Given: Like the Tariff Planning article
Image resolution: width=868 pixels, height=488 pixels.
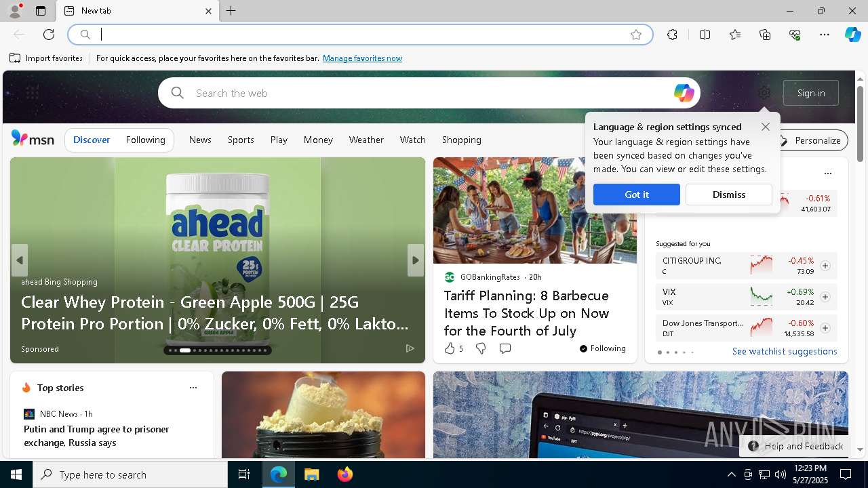Looking at the screenshot, I should click(450, 348).
